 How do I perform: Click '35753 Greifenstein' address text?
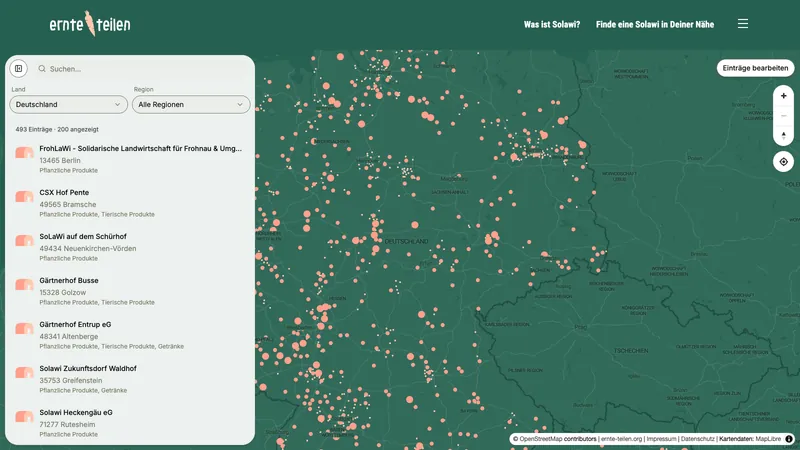tap(70, 380)
